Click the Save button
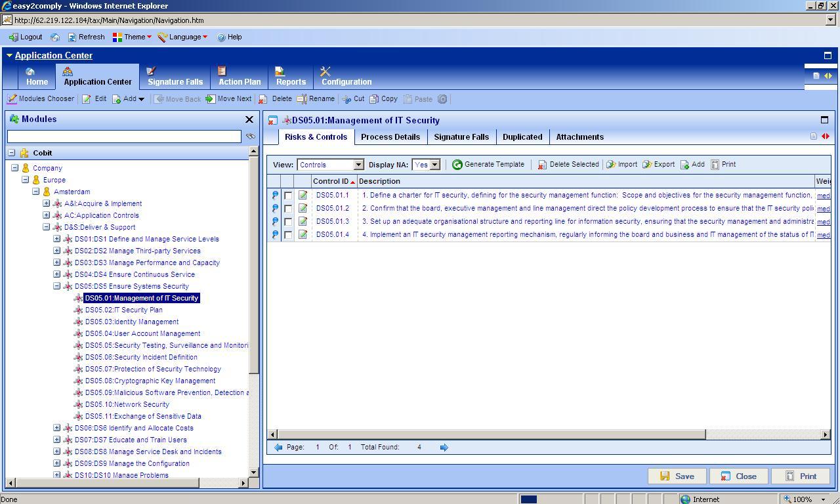Viewport: 840px width, 504px height. tap(677, 476)
